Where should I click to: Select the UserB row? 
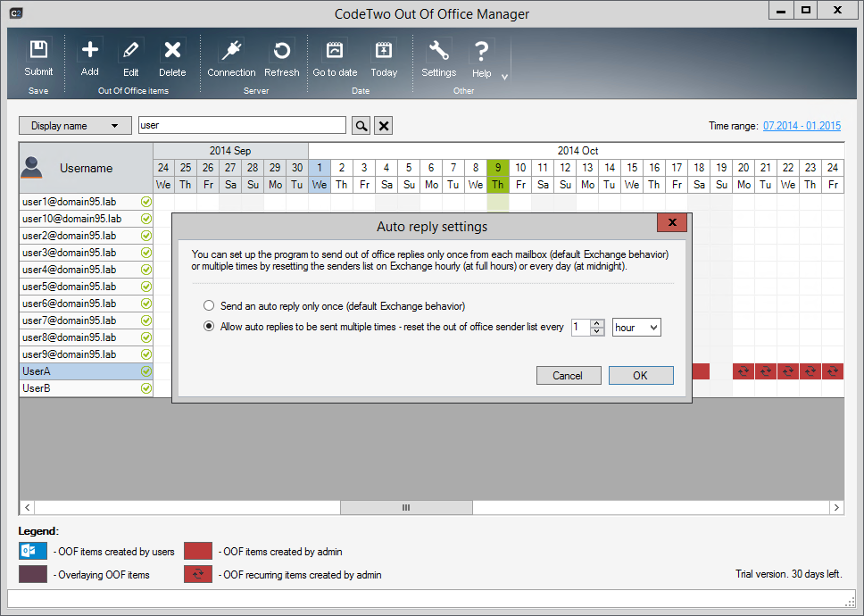(x=86, y=388)
